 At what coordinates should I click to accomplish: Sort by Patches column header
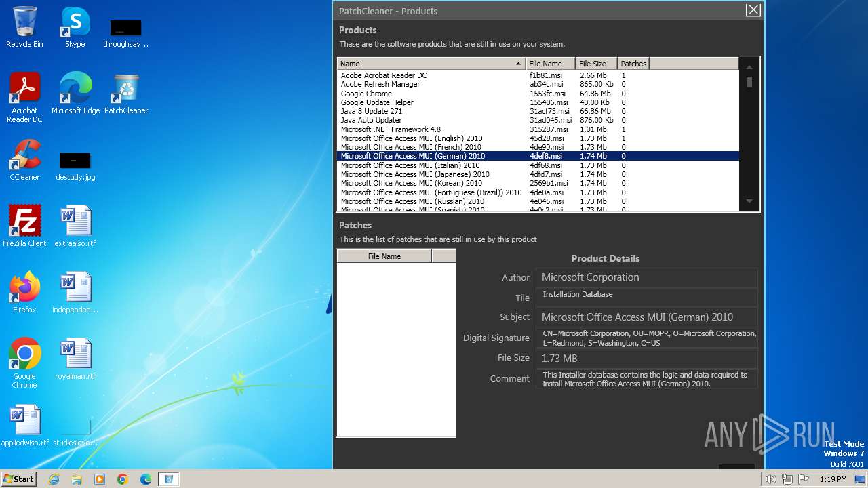pyautogui.click(x=633, y=64)
